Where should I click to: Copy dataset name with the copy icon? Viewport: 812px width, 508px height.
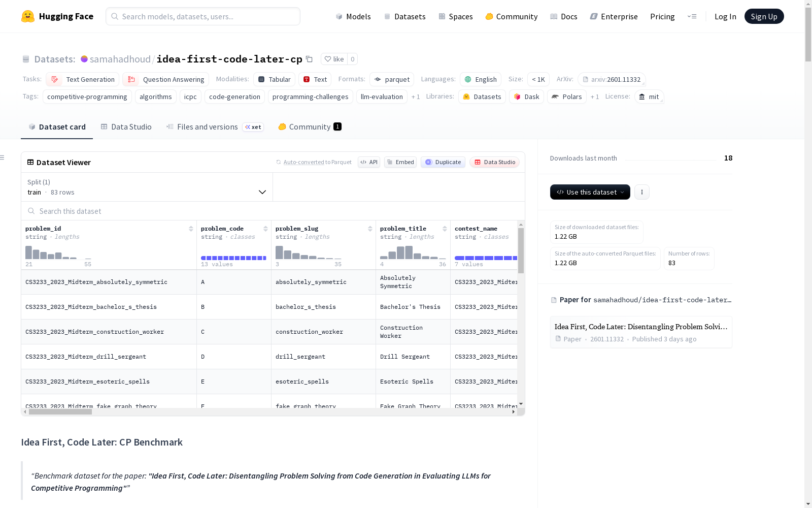coord(309,59)
